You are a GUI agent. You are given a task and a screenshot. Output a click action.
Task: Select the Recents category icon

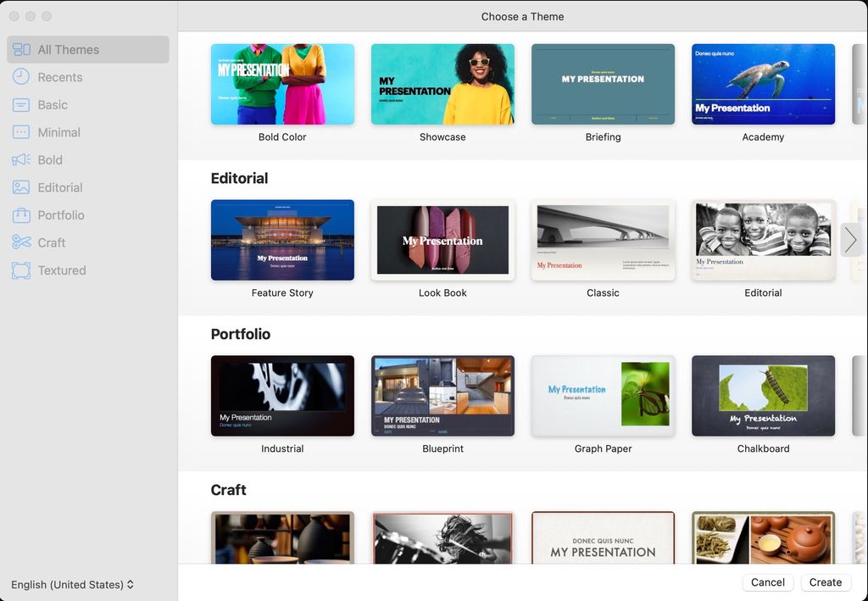point(23,76)
